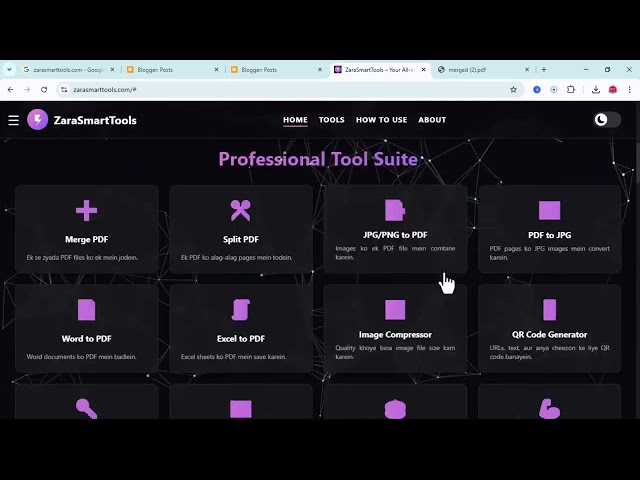Click the Image Compressor square icon
640x480 pixels.
(395, 310)
